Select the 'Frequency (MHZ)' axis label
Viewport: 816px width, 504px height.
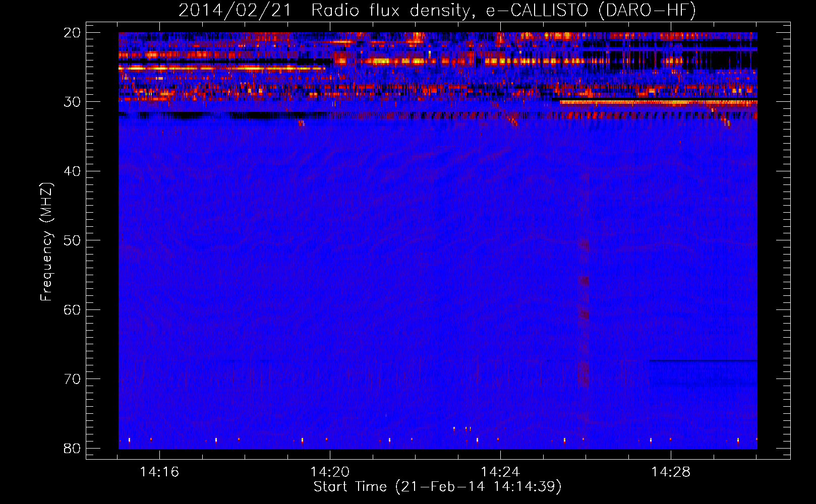point(46,242)
